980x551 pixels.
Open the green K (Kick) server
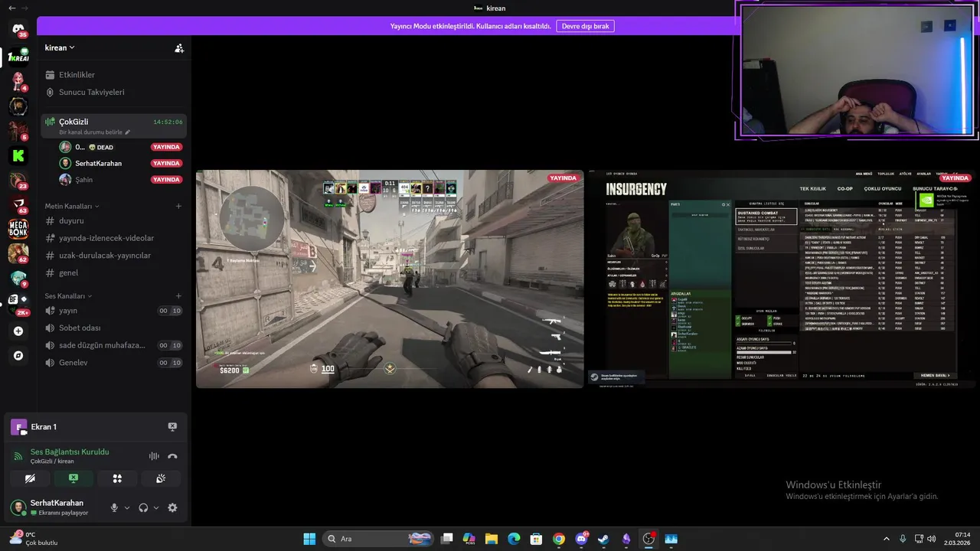[18, 155]
